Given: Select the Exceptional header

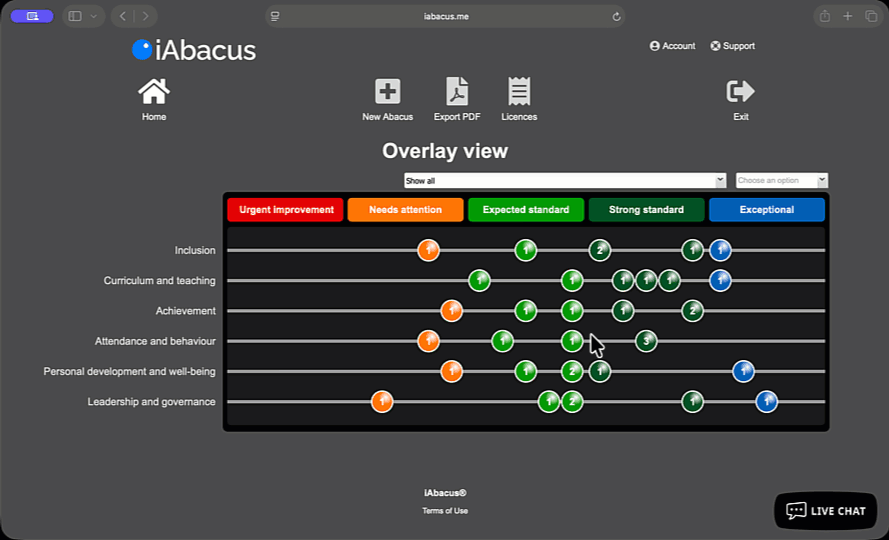Looking at the screenshot, I should pos(767,210).
